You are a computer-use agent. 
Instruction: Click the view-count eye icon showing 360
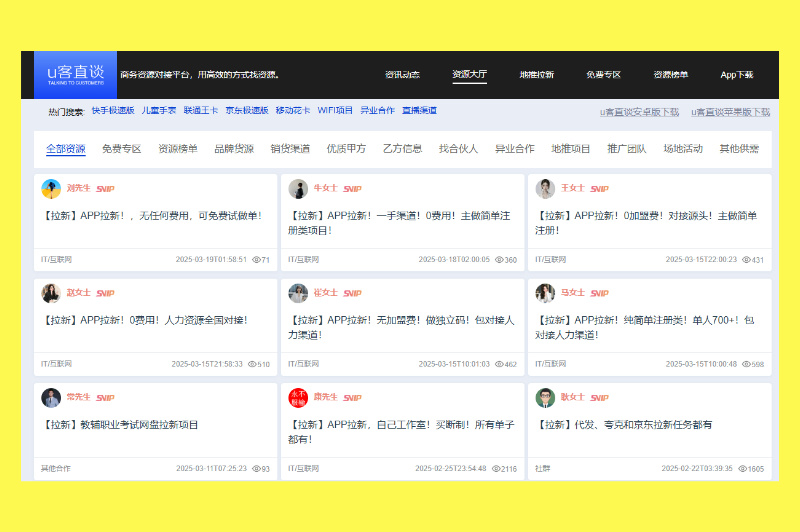(499, 260)
